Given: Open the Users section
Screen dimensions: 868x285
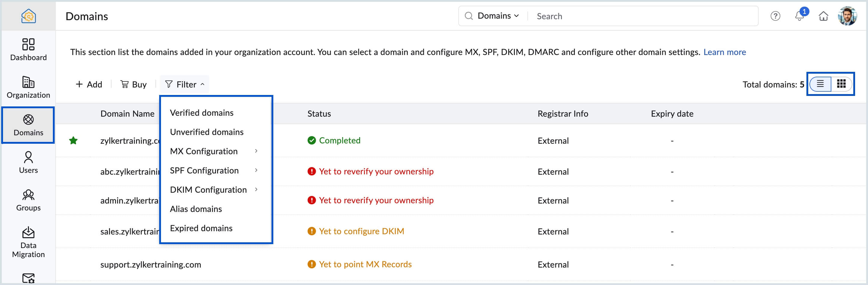Looking at the screenshot, I should (28, 162).
